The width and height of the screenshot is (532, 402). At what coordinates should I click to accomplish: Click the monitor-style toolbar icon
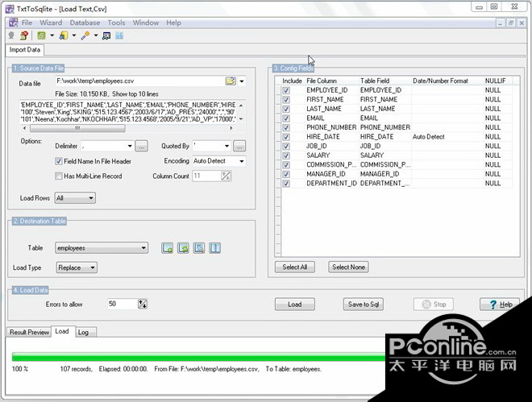click(106, 35)
